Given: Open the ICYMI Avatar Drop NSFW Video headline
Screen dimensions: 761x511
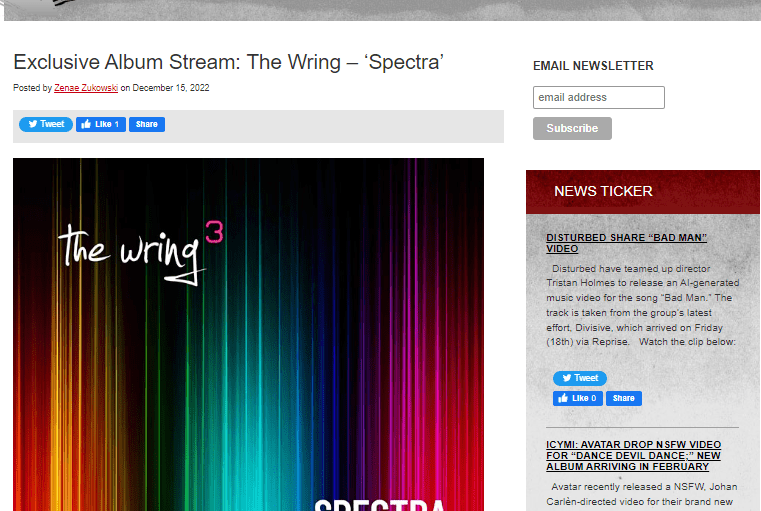Looking at the screenshot, I should click(x=633, y=456).
